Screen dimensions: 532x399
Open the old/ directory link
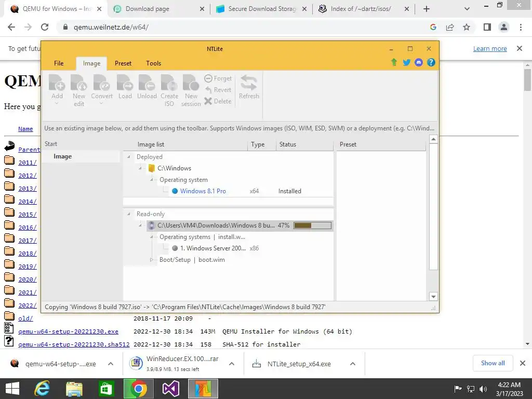[x=25, y=318]
